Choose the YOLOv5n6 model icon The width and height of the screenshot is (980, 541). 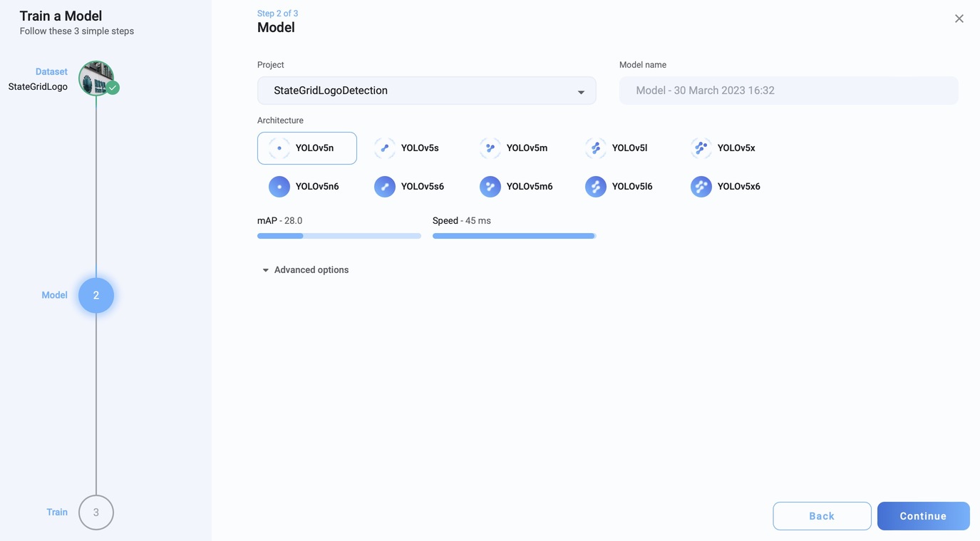[x=279, y=187]
